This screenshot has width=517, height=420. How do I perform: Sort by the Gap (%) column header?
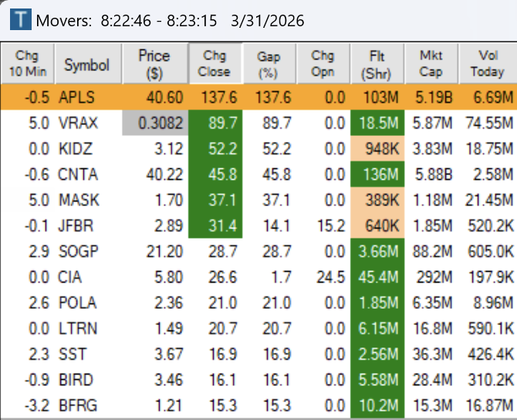[x=269, y=63]
